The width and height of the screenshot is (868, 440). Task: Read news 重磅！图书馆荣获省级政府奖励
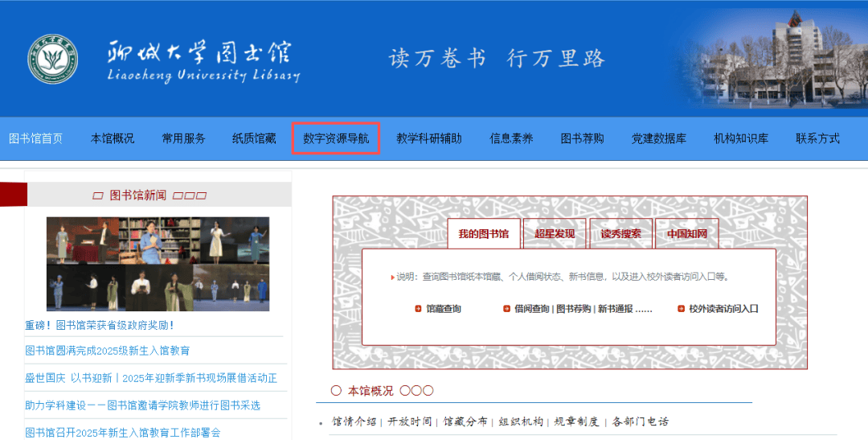coord(100,325)
